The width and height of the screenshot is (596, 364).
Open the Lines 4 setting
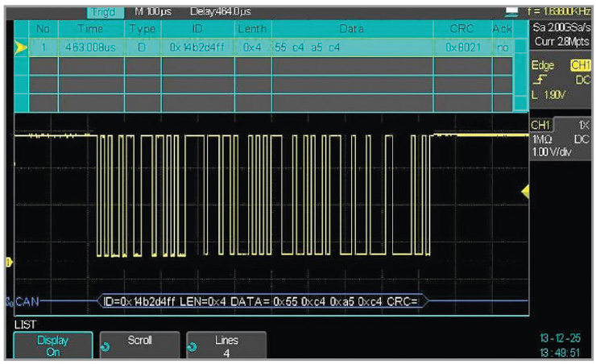pos(226,345)
